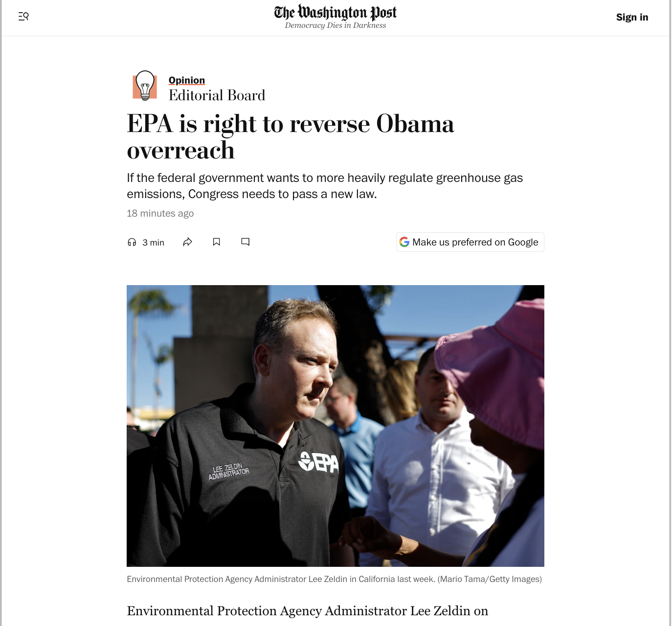672x626 pixels.
Task: Open the Opinion section link
Action: [x=187, y=80]
